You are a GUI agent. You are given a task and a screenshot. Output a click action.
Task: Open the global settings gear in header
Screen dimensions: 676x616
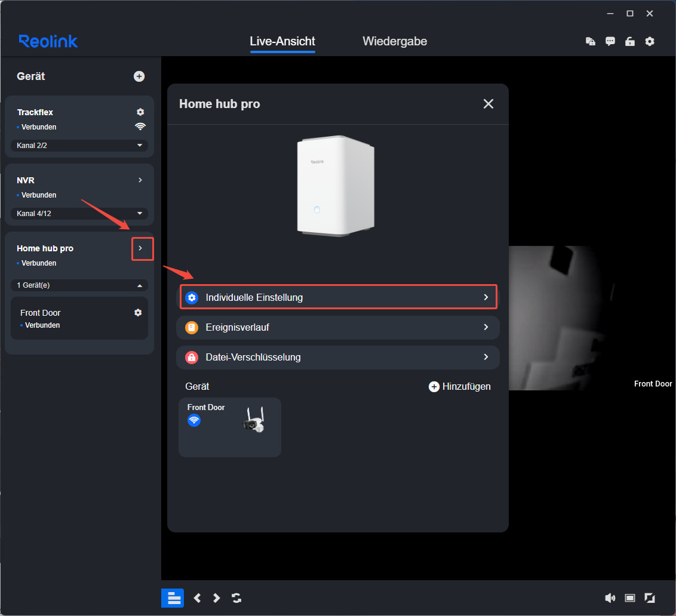[650, 41]
